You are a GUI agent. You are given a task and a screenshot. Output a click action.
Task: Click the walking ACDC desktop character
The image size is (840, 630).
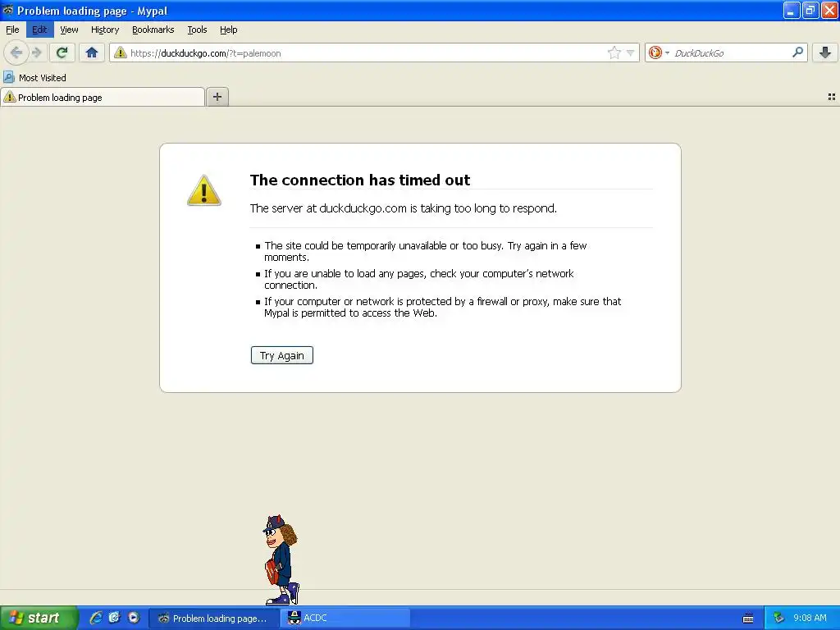[x=281, y=559]
